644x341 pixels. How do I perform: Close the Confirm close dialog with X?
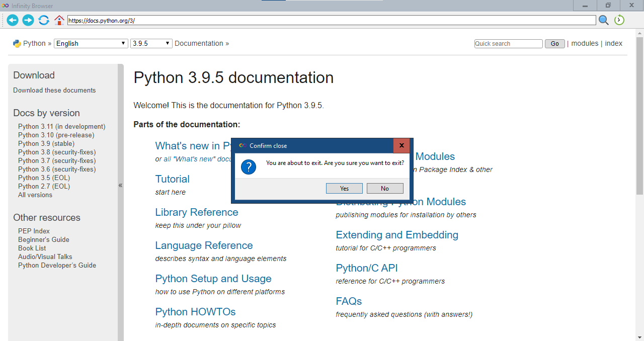pos(401,146)
